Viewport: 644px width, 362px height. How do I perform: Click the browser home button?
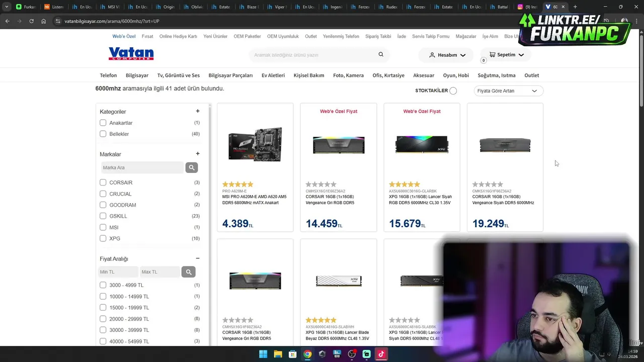43,21
